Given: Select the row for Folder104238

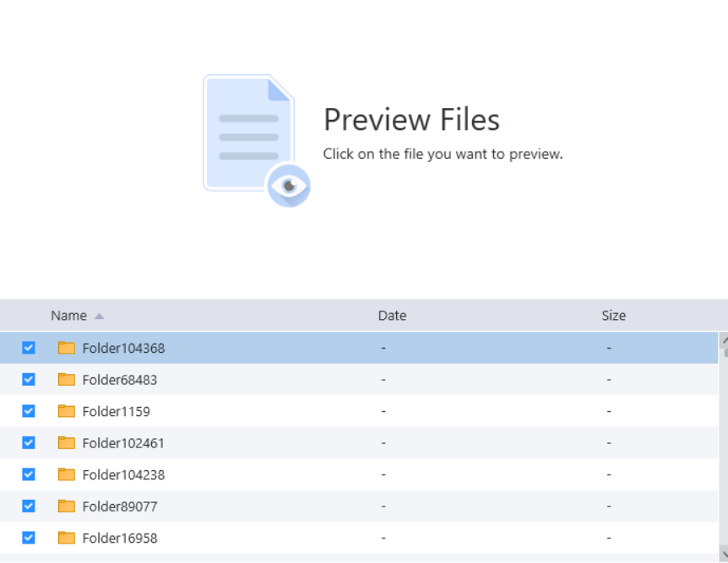Looking at the screenshot, I should point(253,474).
